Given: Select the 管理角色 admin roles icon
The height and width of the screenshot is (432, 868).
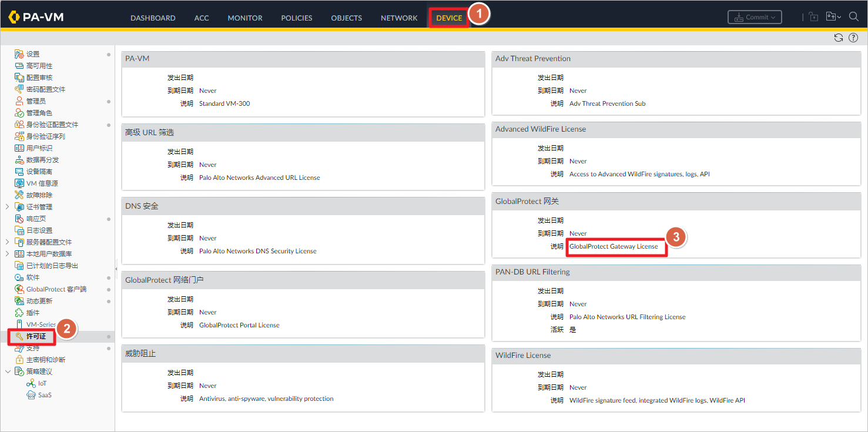Looking at the screenshot, I should (19, 113).
